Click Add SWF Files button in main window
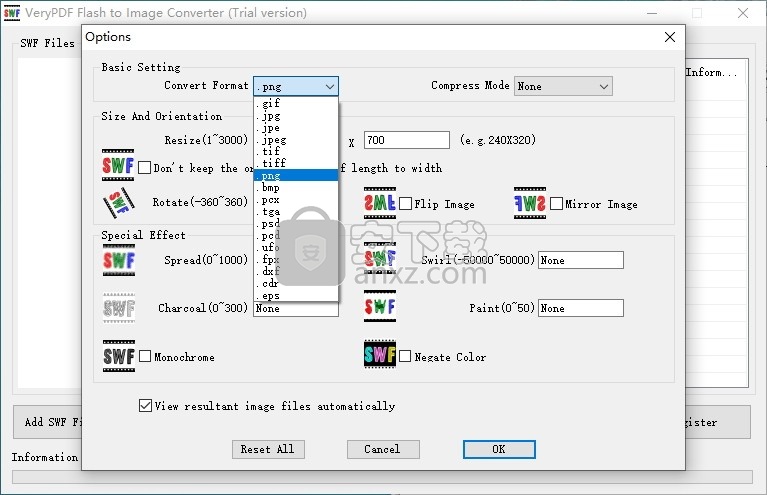Screen dimensions: 767x495 coord(47,422)
